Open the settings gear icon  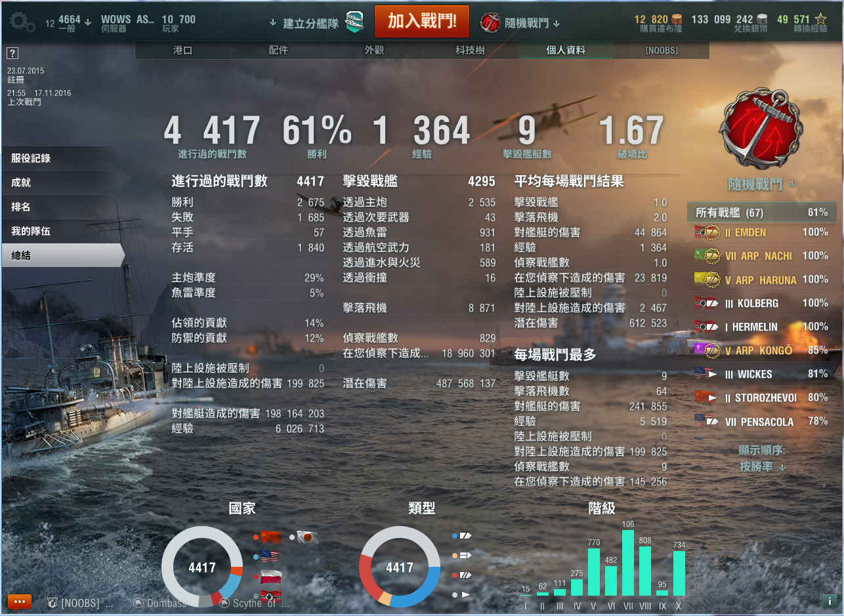click(22, 23)
